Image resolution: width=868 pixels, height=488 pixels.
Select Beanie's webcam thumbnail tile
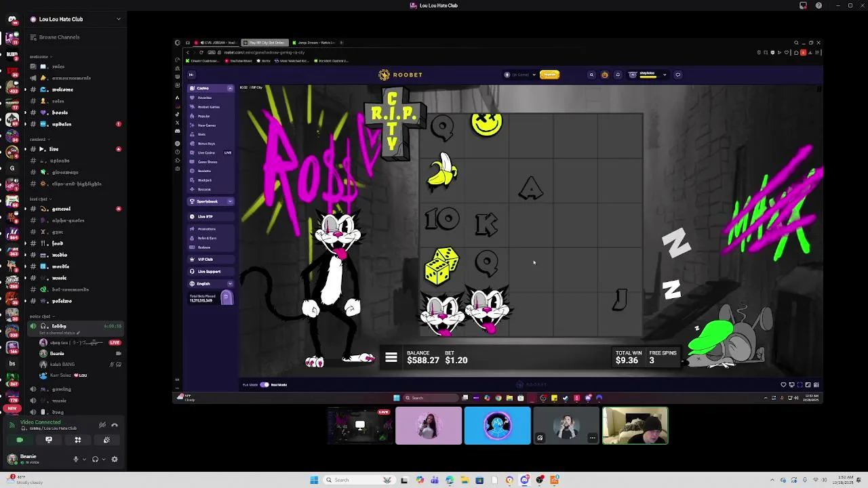[x=635, y=426]
